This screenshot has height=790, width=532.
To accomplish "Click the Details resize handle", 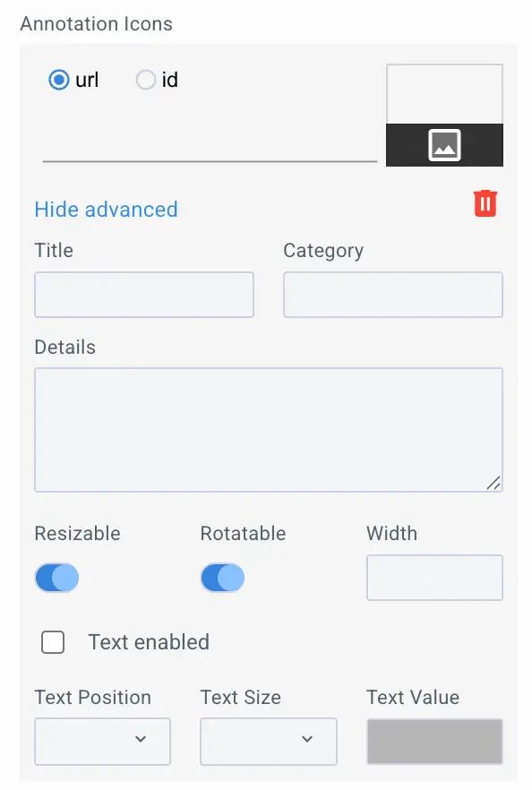I will [x=494, y=485].
